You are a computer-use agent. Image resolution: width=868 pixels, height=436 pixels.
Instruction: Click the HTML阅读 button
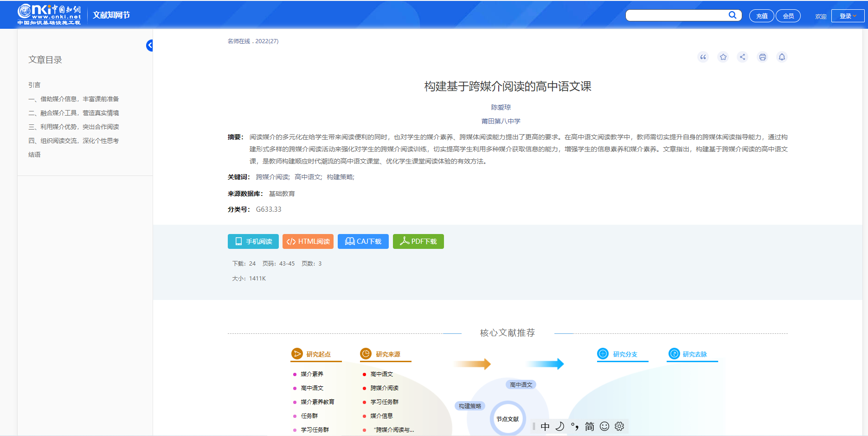tap(308, 241)
